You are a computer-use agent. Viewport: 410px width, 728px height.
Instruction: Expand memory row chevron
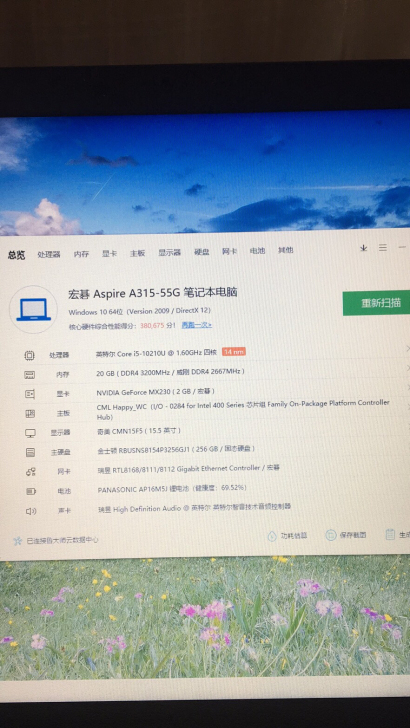tap(408, 368)
